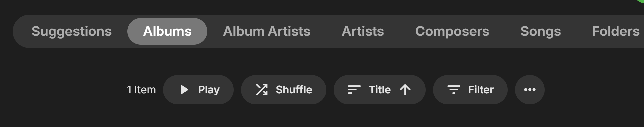Select the Albums tab
This screenshot has height=127, width=644.
pos(167,31)
